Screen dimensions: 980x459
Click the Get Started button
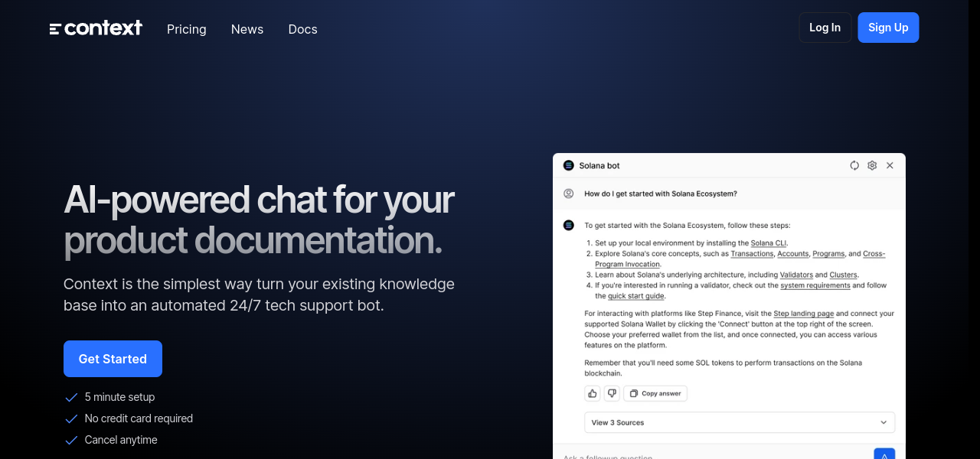tap(113, 359)
